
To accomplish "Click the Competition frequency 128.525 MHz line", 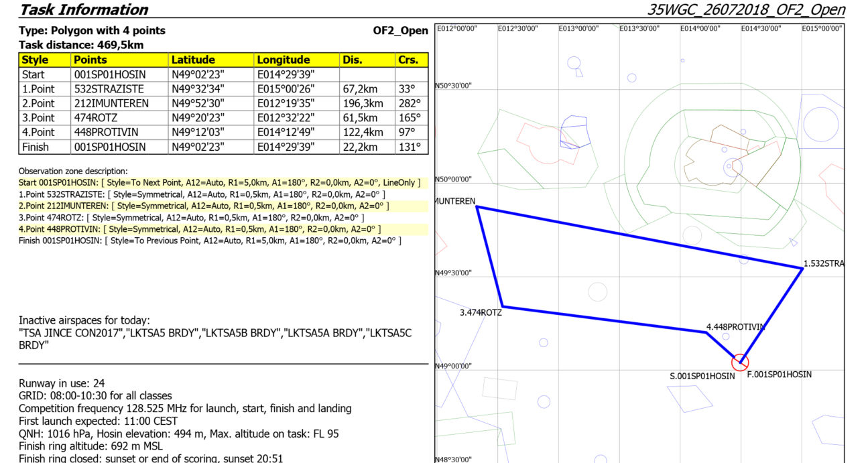I will coord(185,408).
